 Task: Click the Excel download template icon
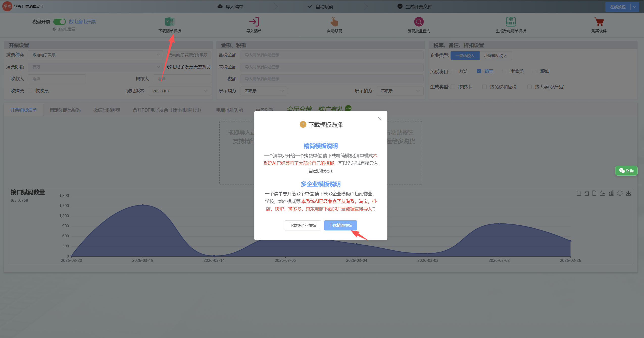coord(170,22)
